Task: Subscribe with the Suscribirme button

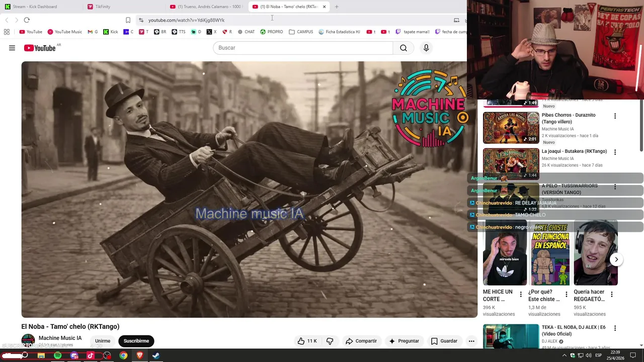Action: [136, 341]
